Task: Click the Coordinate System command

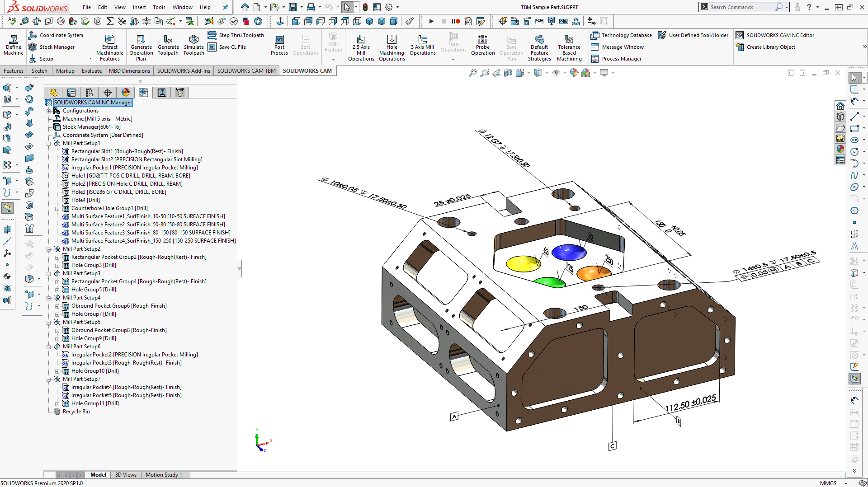Action: [x=56, y=35]
